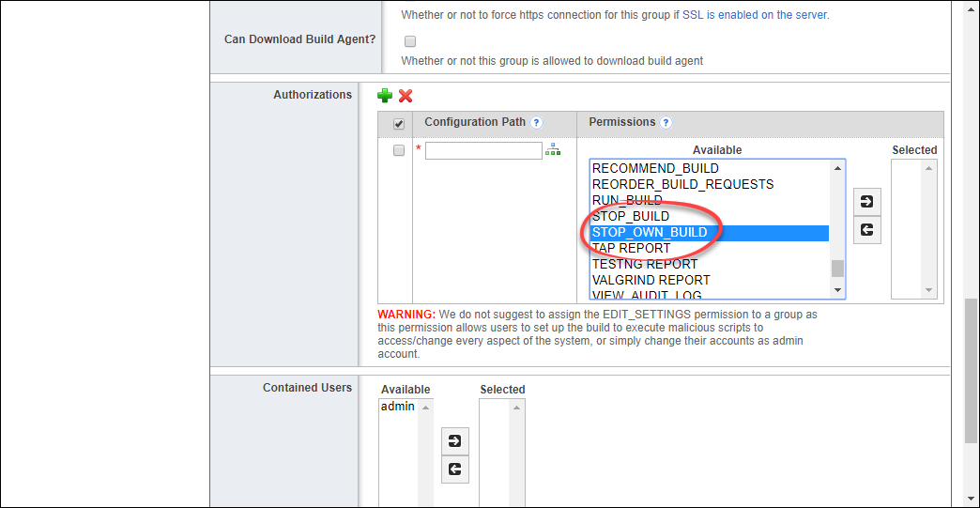Image resolution: width=980 pixels, height=508 pixels.
Task: Move selected permission right with arrow button
Action: point(866,201)
